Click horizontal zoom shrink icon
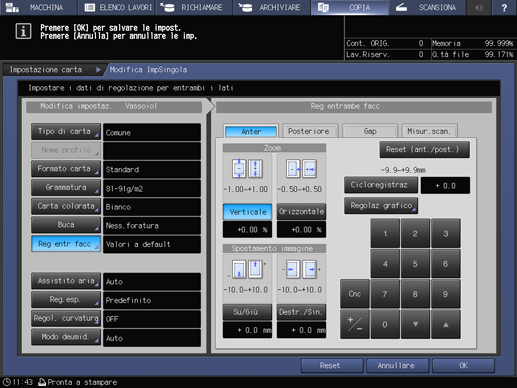Image resolution: width=517 pixels, height=388 pixels. click(293, 169)
